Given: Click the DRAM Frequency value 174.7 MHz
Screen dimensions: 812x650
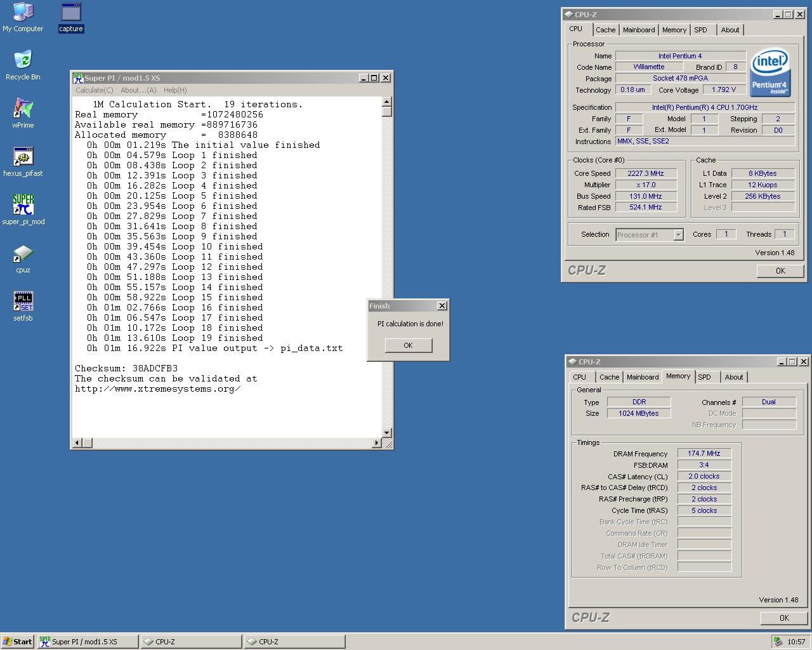Looking at the screenshot, I should tap(704, 453).
